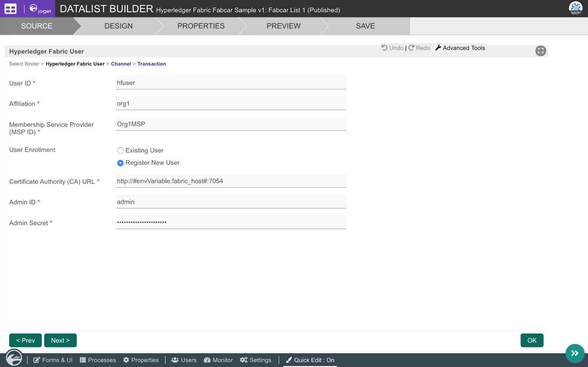Focus the MSP ID input field
This screenshot has height=367, width=588.
[x=231, y=124]
